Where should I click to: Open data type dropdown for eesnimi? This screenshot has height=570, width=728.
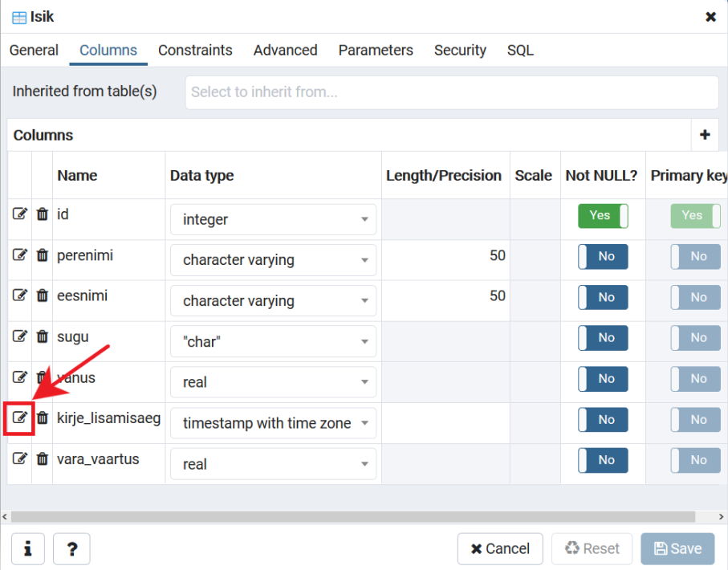273,300
